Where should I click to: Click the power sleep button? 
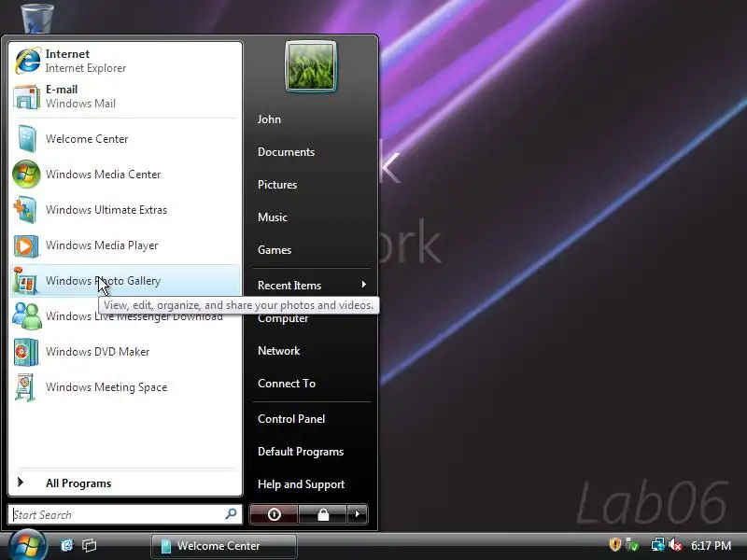click(x=274, y=514)
